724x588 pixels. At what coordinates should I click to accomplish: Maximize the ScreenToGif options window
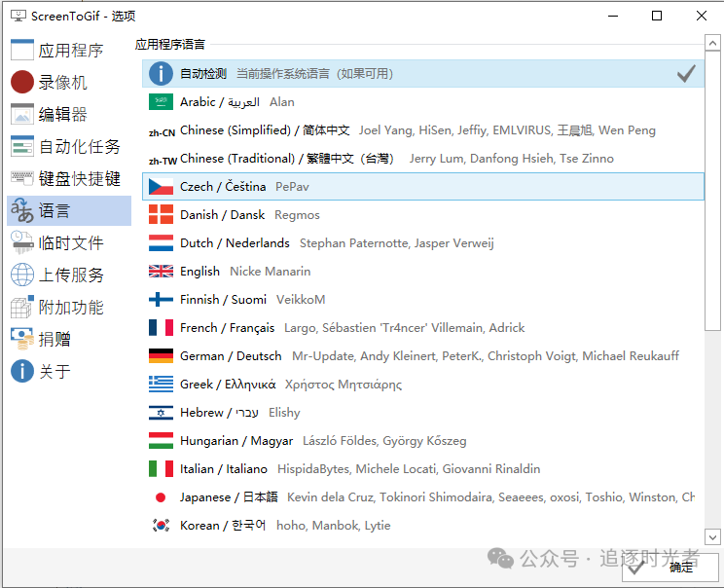[x=657, y=16]
